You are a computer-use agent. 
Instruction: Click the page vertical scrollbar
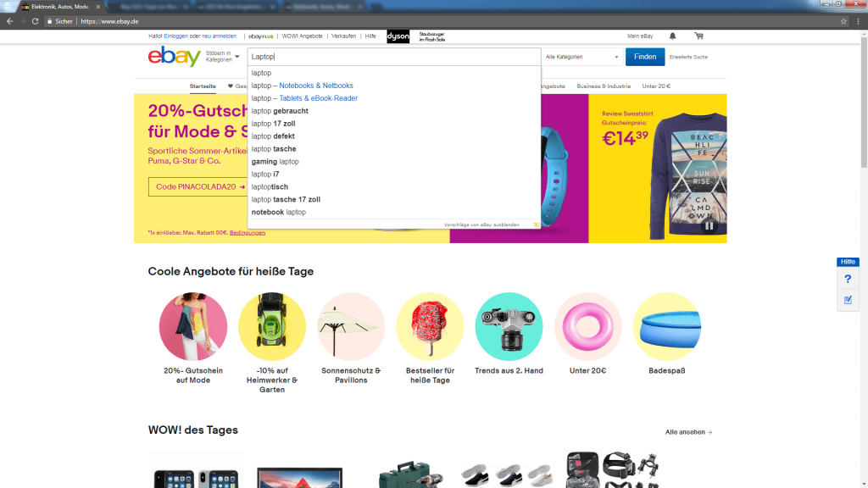click(864, 100)
